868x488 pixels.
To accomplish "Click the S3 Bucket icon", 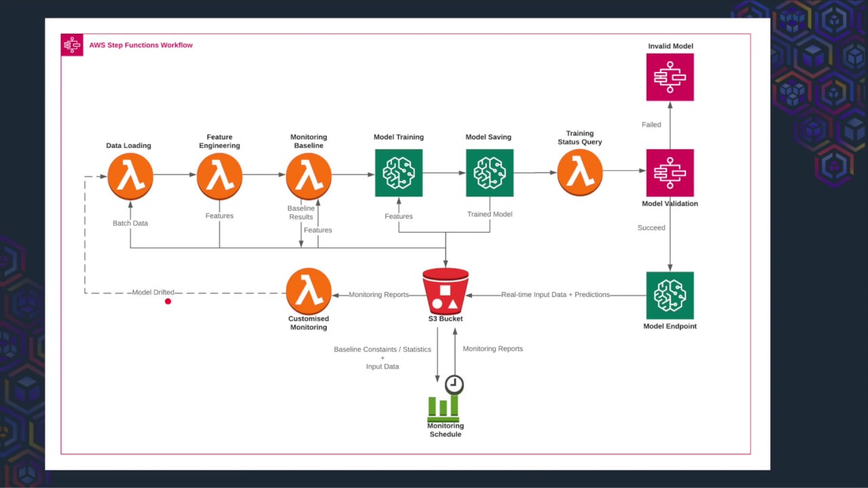I will pyautogui.click(x=446, y=291).
